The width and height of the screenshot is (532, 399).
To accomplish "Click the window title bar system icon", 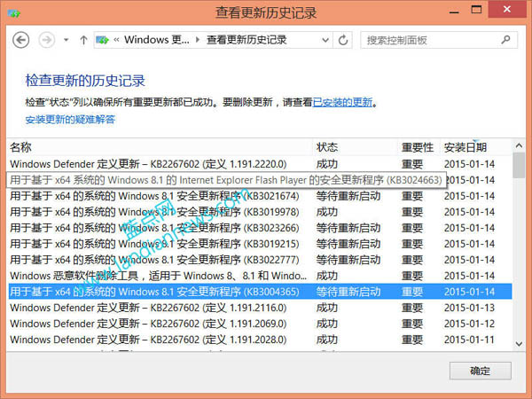I will point(14,13).
